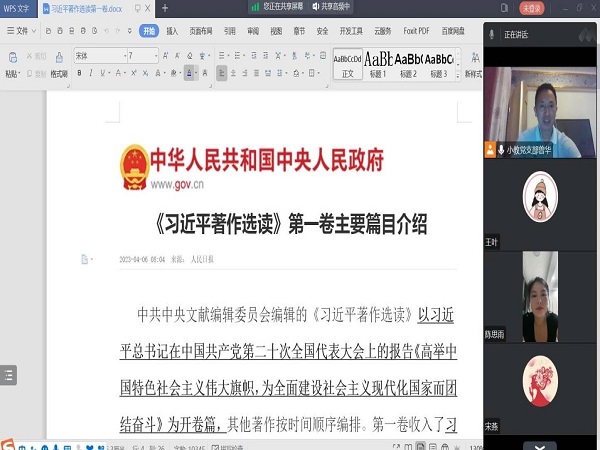This screenshot has height=450, width=600.
Task: Select the 审阅 ribbon tab
Action: [x=253, y=31]
